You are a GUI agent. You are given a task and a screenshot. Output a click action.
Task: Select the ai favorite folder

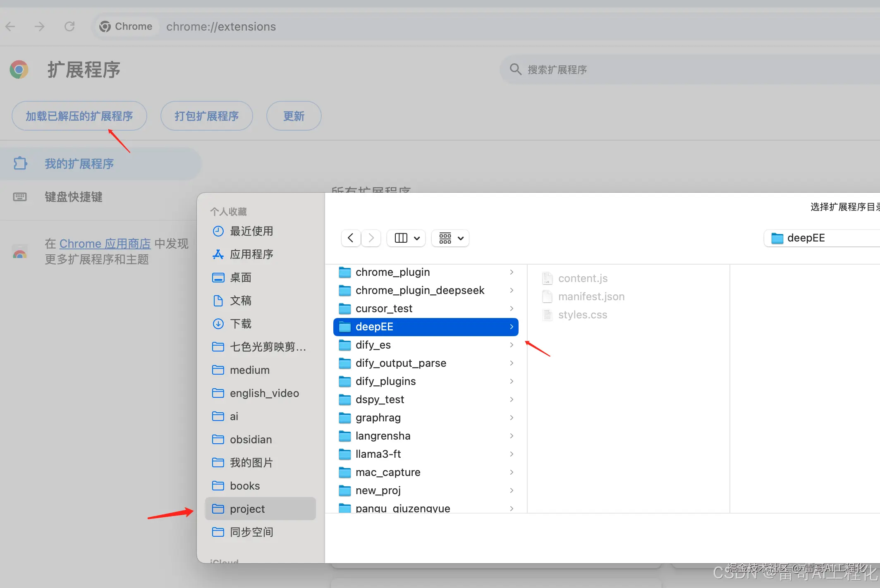261,416
